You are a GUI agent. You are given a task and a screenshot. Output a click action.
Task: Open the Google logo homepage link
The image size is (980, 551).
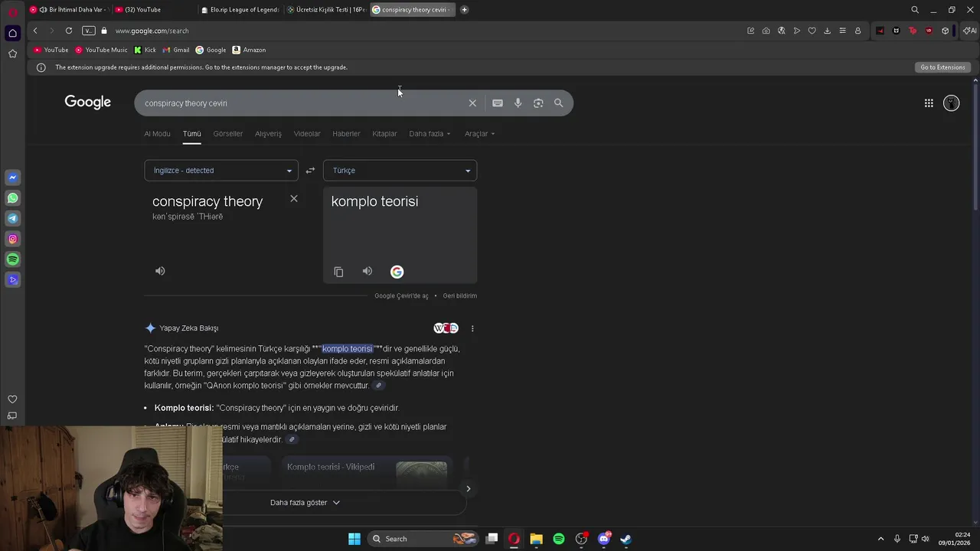tap(88, 103)
